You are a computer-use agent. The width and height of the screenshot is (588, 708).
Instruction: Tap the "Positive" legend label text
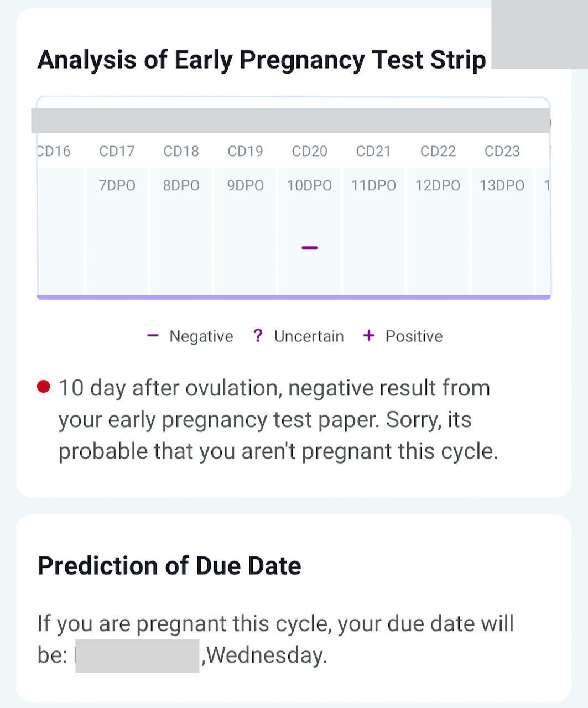click(x=414, y=336)
